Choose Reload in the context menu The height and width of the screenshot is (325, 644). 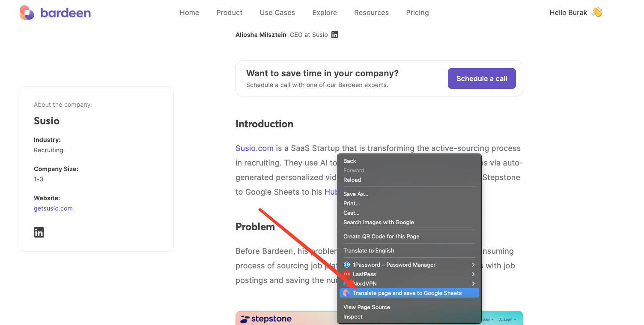409,180
